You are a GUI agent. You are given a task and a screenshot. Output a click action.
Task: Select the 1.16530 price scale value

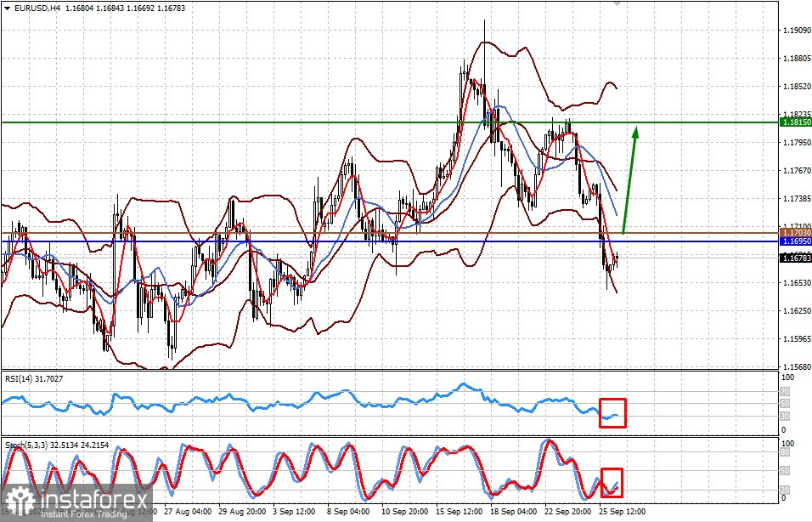[x=797, y=283]
